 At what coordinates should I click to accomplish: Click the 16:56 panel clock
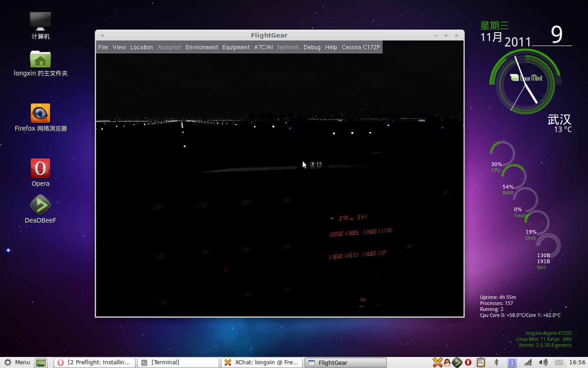click(577, 362)
